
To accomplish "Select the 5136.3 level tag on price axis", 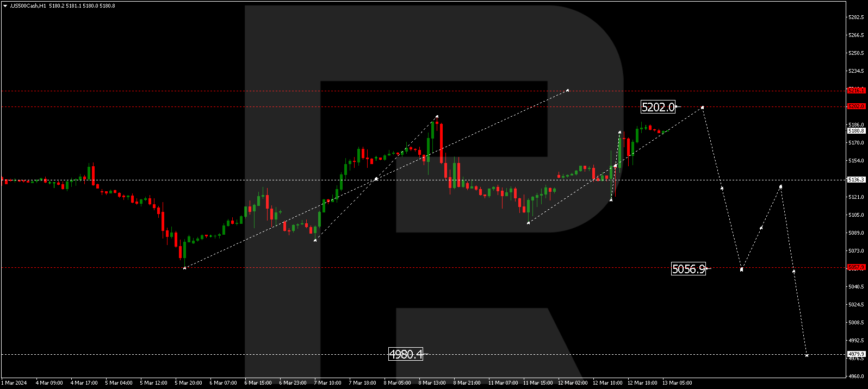I will [855, 180].
